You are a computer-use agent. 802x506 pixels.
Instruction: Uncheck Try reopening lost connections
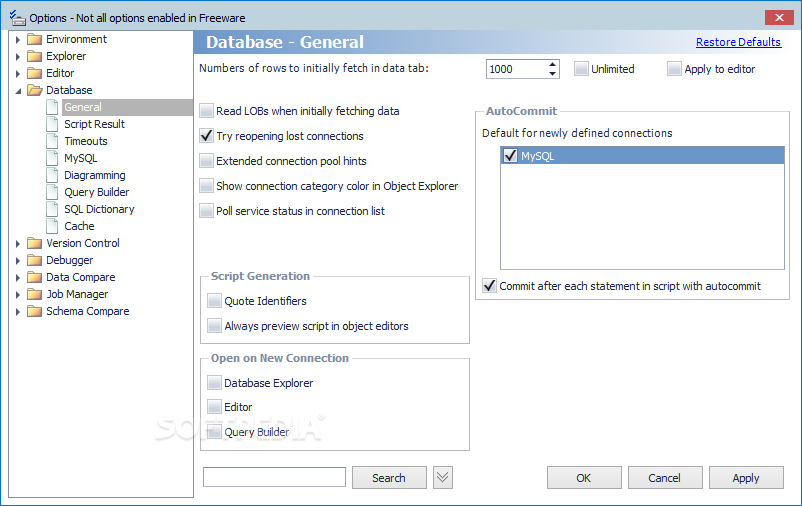coord(207,136)
